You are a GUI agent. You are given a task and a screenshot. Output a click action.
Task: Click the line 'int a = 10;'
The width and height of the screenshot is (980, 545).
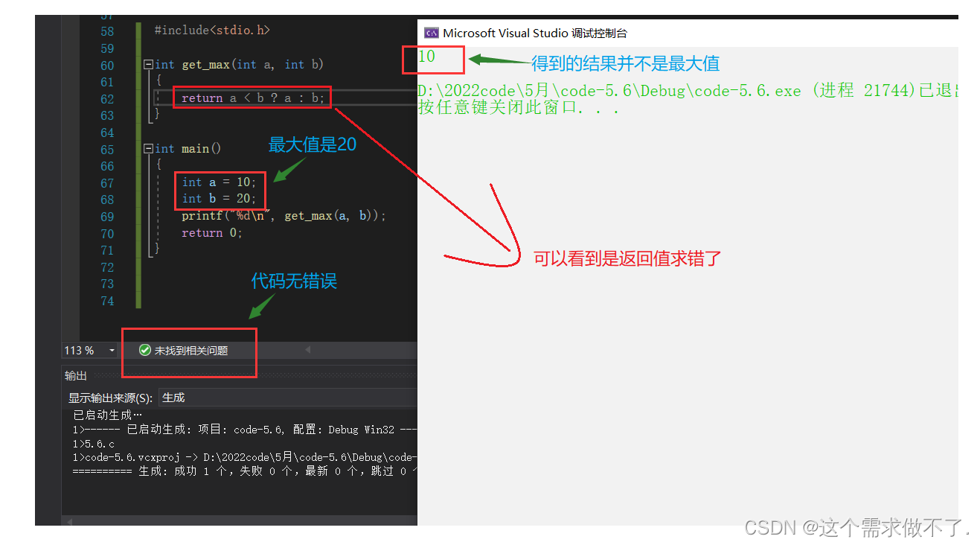pyautogui.click(x=219, y=182)
